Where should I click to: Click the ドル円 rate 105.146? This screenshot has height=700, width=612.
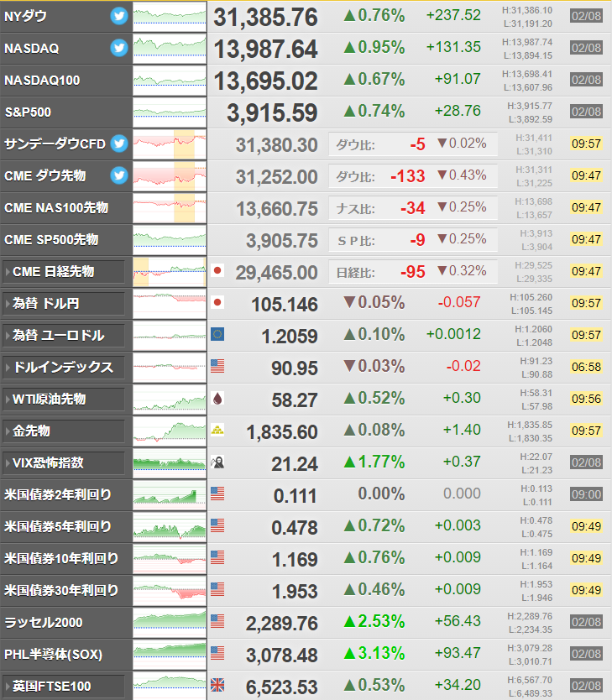(285, 305)
